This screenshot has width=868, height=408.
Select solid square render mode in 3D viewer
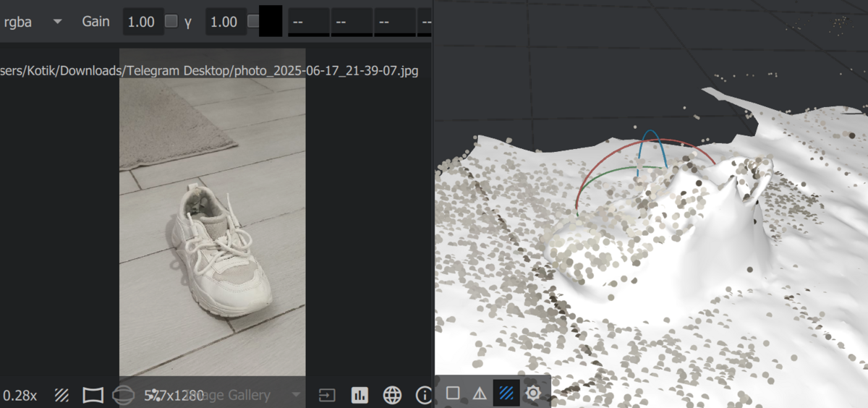(x=453, y=393)
